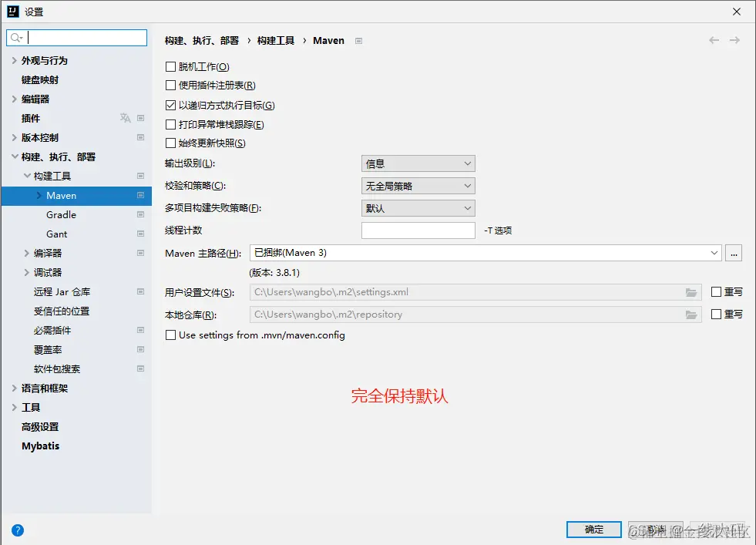The width and height of the screenshot is (756, 545).
Task: Click the 线程计数 input field
Action: click(418, 230)
